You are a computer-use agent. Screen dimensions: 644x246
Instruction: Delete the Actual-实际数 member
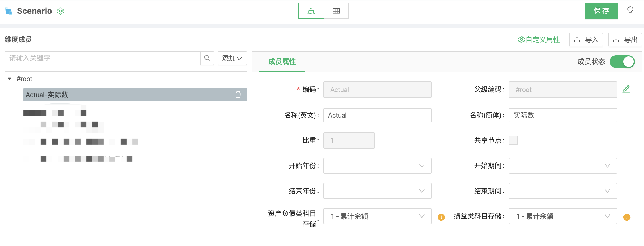238,95
